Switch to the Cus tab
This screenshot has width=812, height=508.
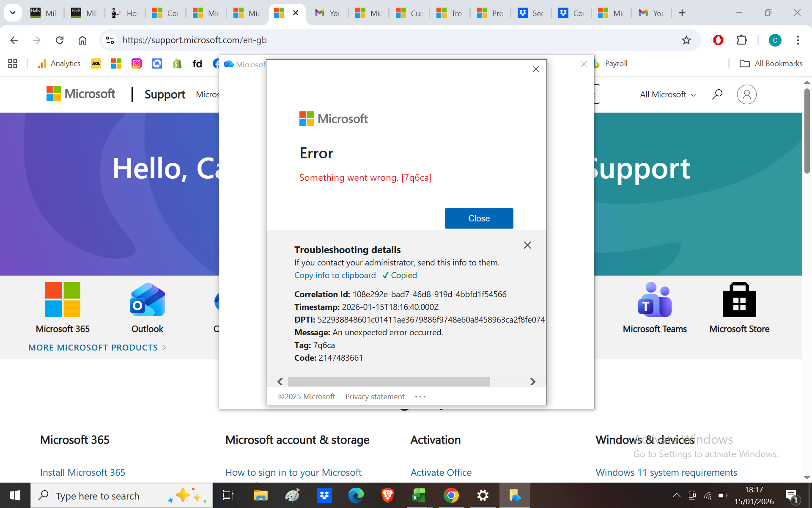point(409,13)
